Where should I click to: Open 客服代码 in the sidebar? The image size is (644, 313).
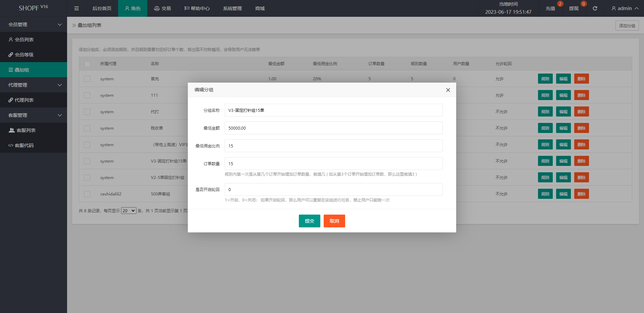[x=24, y=145]
